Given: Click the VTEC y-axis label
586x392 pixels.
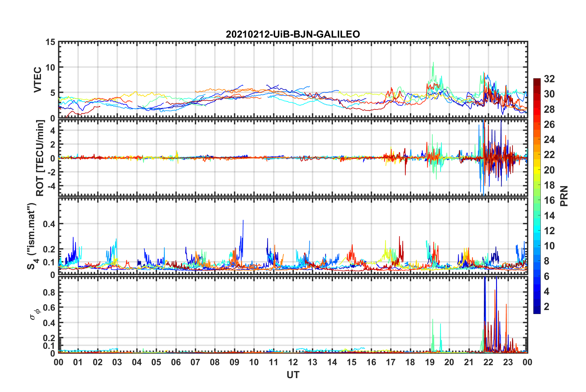Looking at the screenshot, I should coord(37,80).
